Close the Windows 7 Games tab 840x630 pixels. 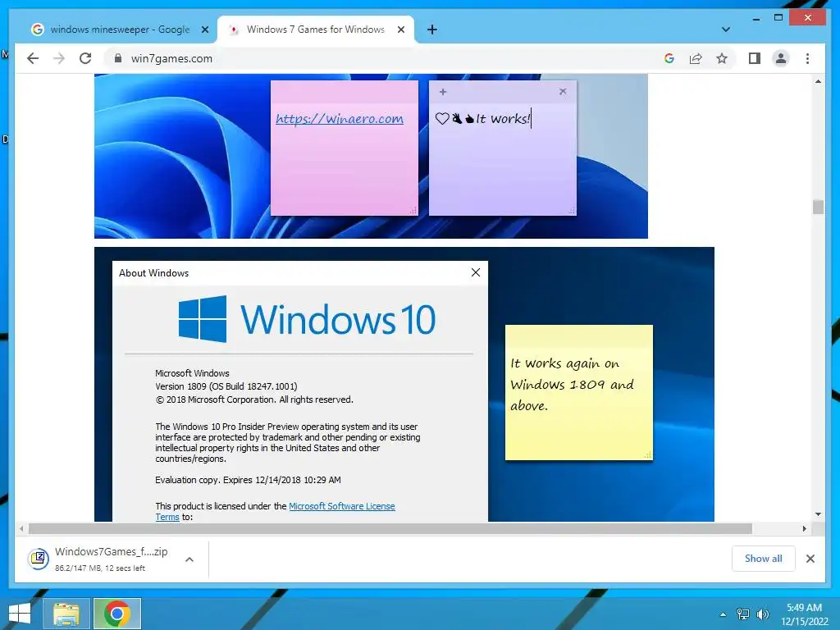(400, 30)
